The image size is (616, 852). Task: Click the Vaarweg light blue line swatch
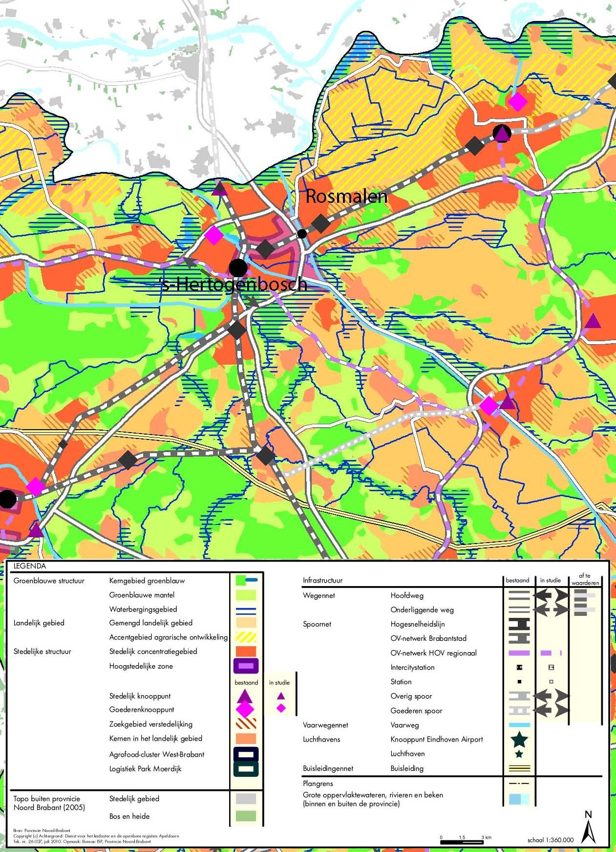point(519,725)
